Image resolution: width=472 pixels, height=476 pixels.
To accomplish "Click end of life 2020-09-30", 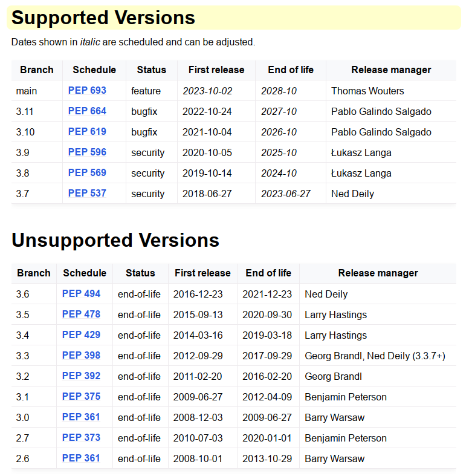I will pos(267,315).
